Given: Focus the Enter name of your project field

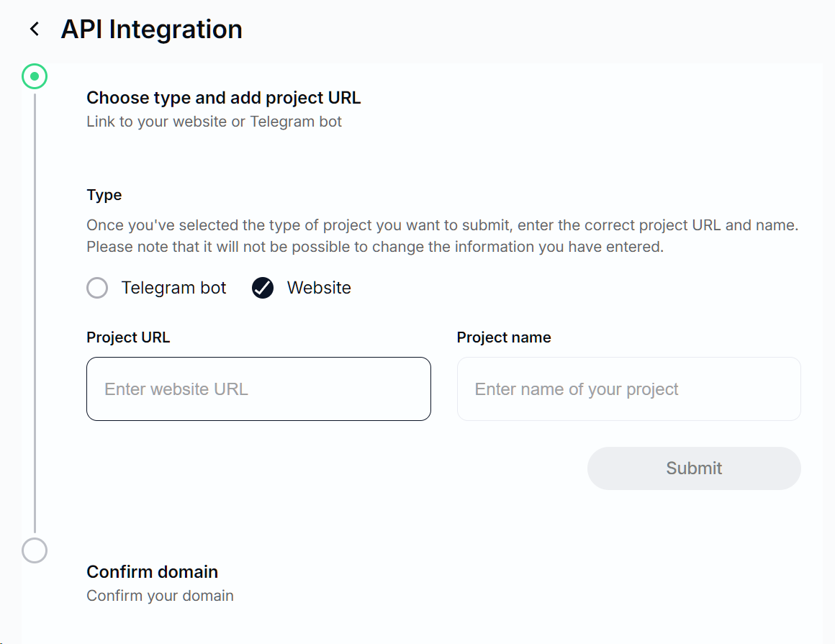Looking at the screenshot, I should pyautogui.click(x=628, y=389).
